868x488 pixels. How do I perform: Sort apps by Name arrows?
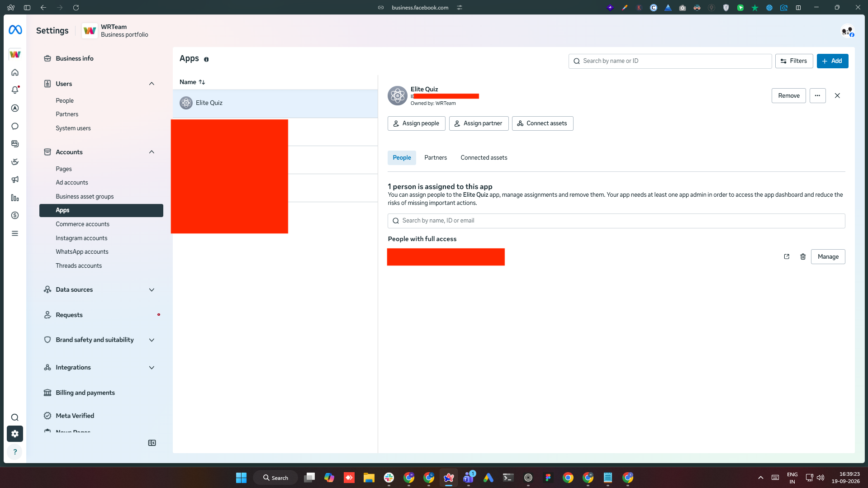pyautogui.click(x=202, y=82)
